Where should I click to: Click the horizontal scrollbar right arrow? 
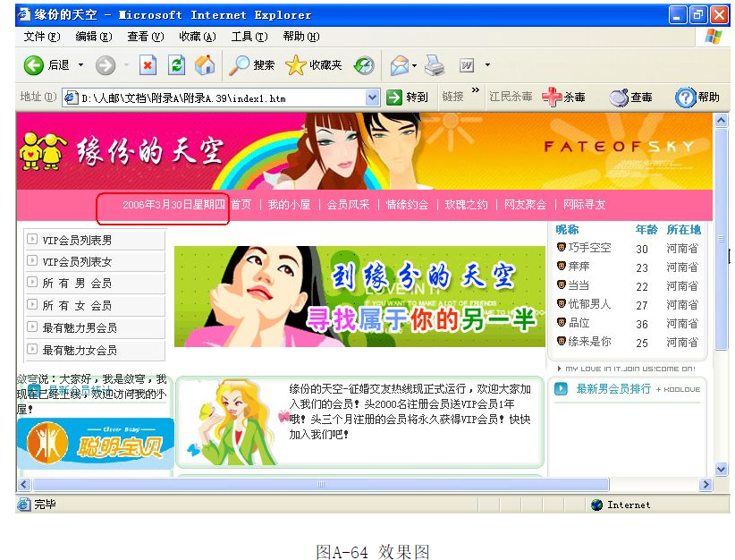705,484
